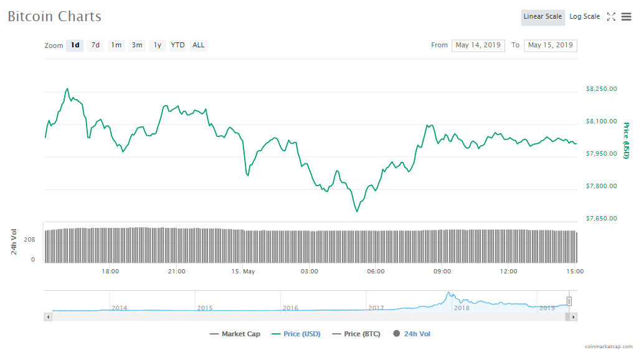Select the 1d zoom range
The image size is (644, 355).
pos(75,45)
